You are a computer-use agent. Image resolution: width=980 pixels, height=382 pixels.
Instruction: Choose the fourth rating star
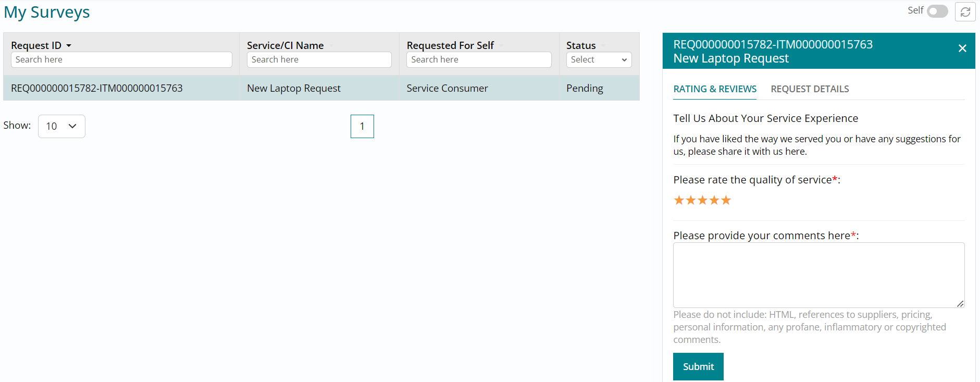click(714, 200)
